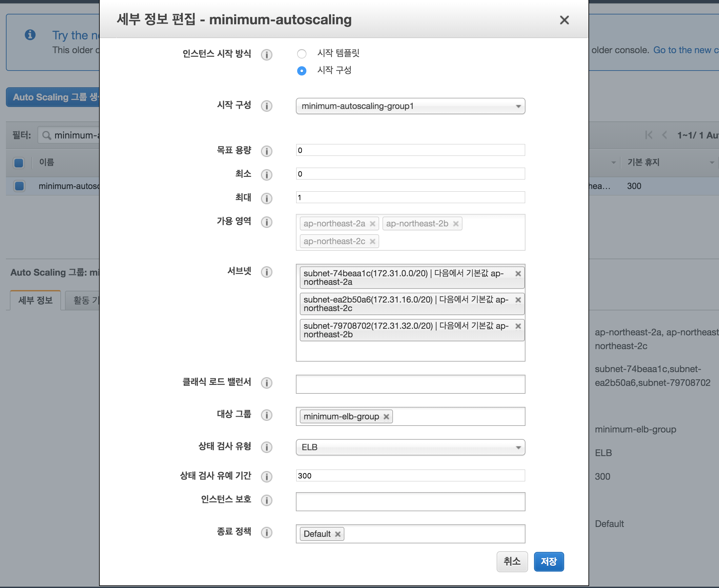Open info icon next to 시작 구성 dropdown label
Screen dimensions: 719x588
click(266, 106)
